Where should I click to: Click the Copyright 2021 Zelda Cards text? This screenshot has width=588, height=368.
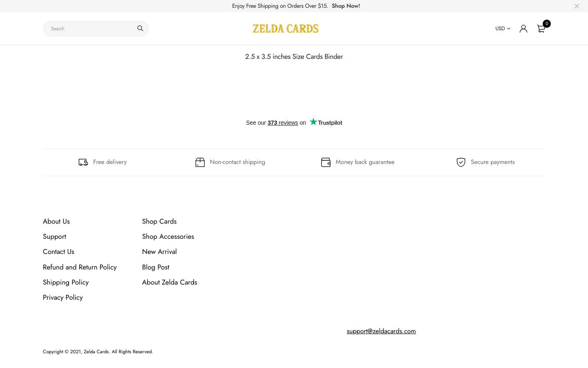point(98,352)
